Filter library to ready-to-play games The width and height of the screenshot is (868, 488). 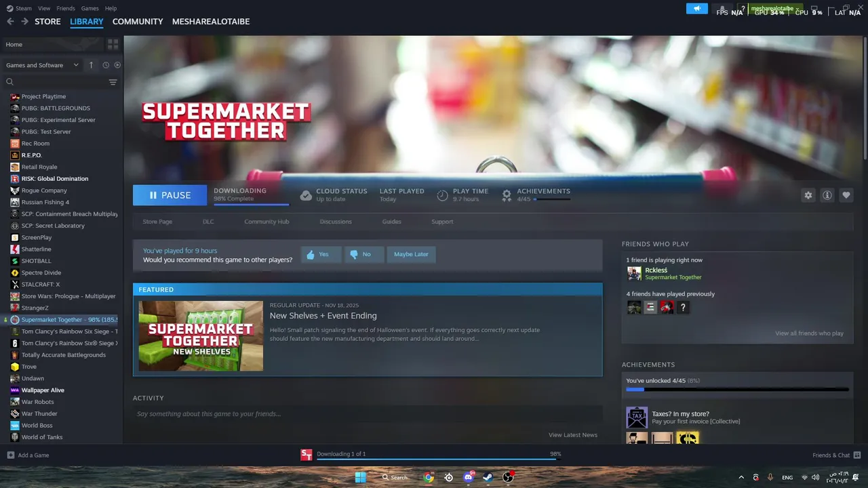click(x=117, y=65)
